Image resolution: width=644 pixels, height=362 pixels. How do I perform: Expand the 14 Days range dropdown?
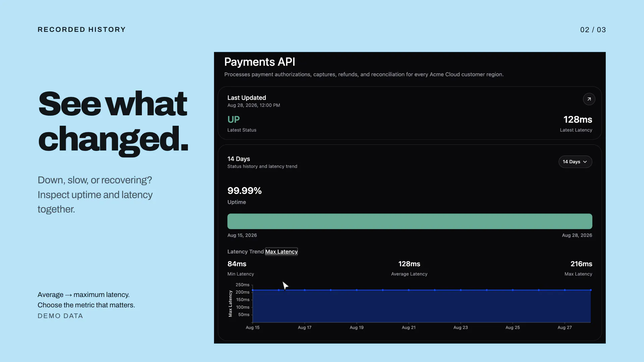coord(575,162)
